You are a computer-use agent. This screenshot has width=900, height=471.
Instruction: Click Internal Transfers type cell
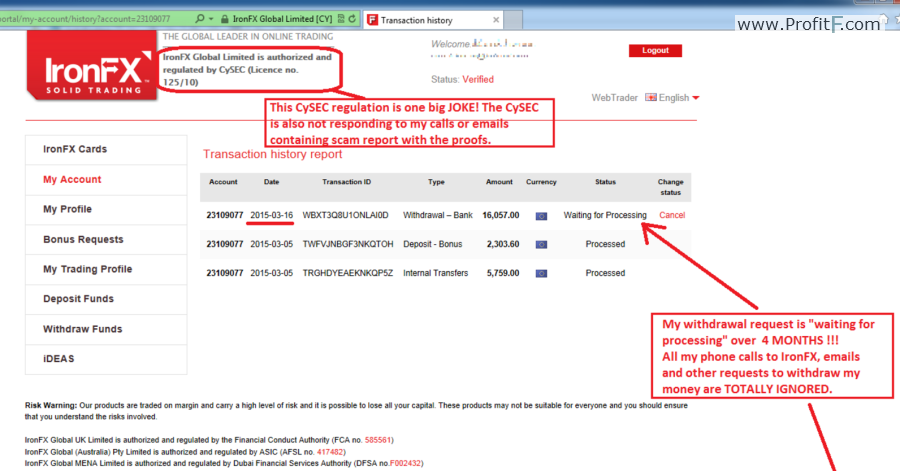click(x=435, y=273)
